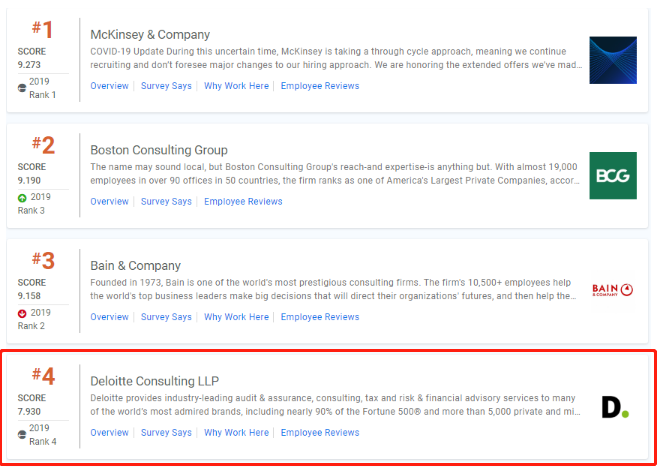
Task: Click the #2 rank number
Action: [x=43, y=145]
